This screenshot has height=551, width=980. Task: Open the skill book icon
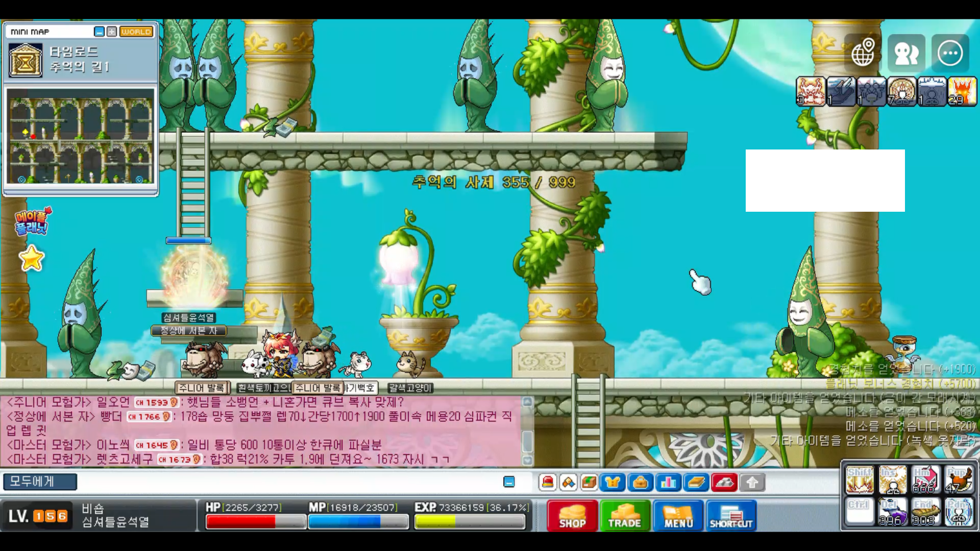pyautogui.click(x=696, y=482)
